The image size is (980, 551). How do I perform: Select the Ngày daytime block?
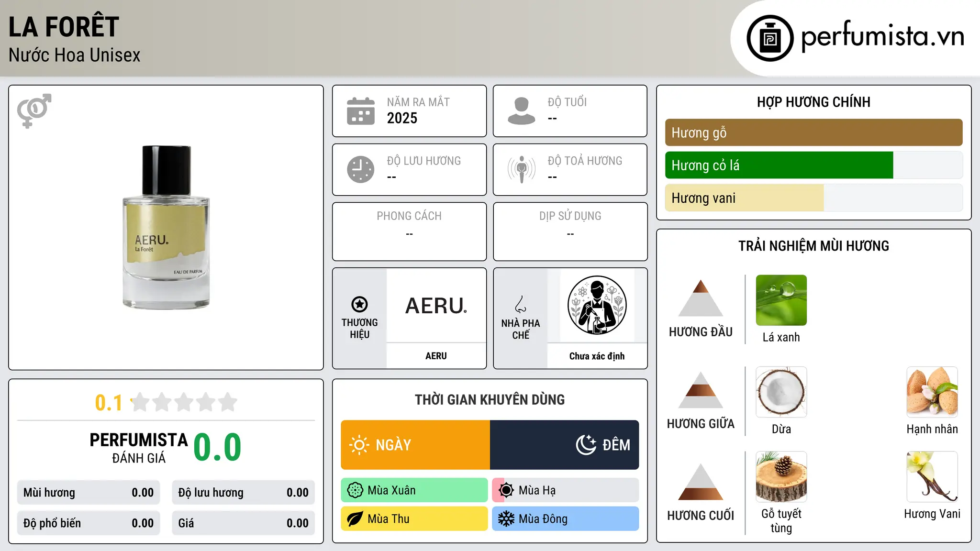coord(415,445)
